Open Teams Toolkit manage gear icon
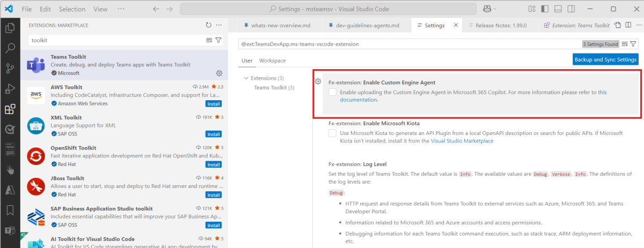The width and height of the screenshot is (644, 248). tap(219, 73)
